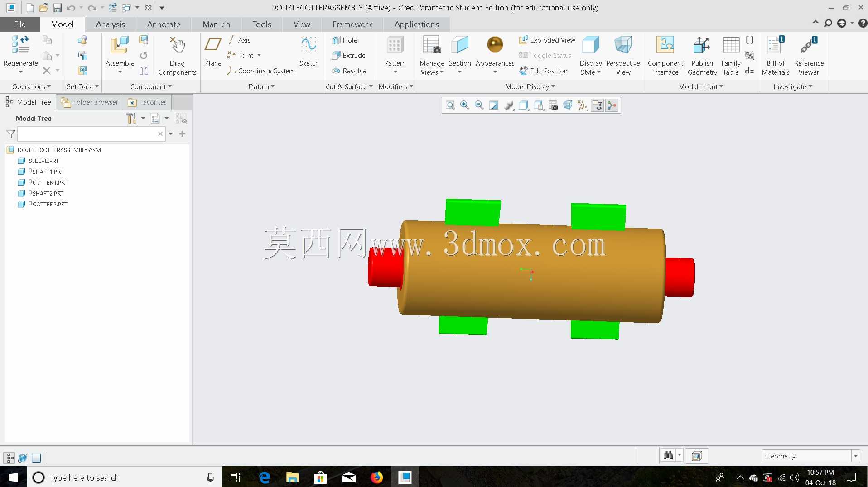Save the assembly from quick access toolbar
Image resolution: width=868 pixels, height=487 pixels.
(57, 8)
